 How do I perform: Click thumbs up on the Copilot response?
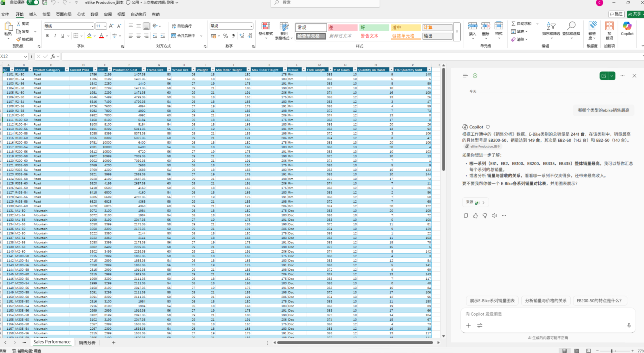click(x=475, y=216)
